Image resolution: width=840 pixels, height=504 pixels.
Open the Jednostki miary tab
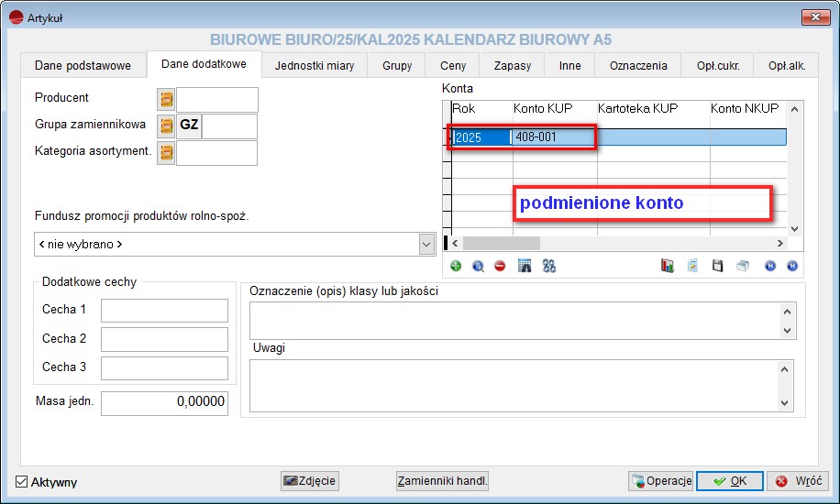[314, 66]
